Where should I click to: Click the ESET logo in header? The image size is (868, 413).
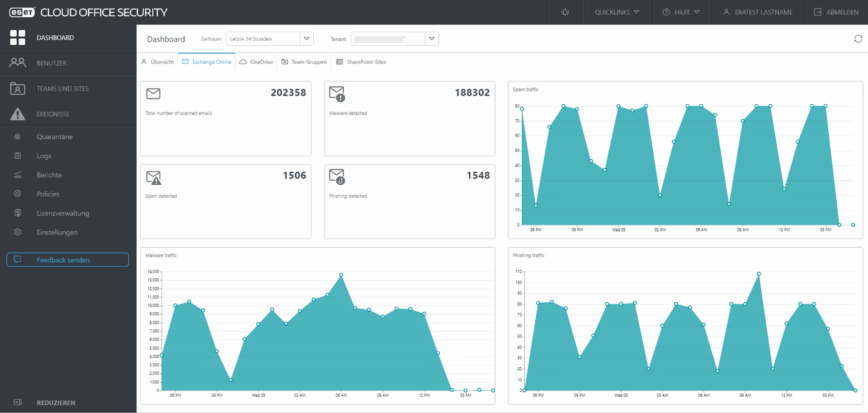[22, 12]
